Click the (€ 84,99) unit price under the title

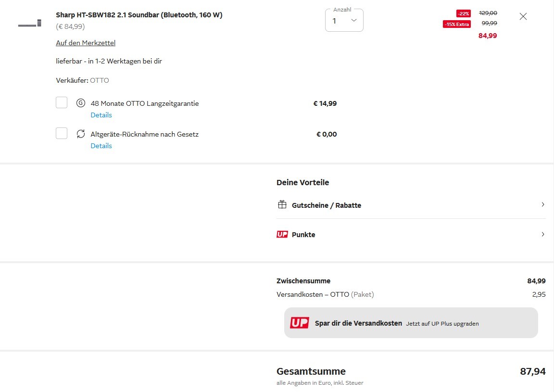[70, 26]
